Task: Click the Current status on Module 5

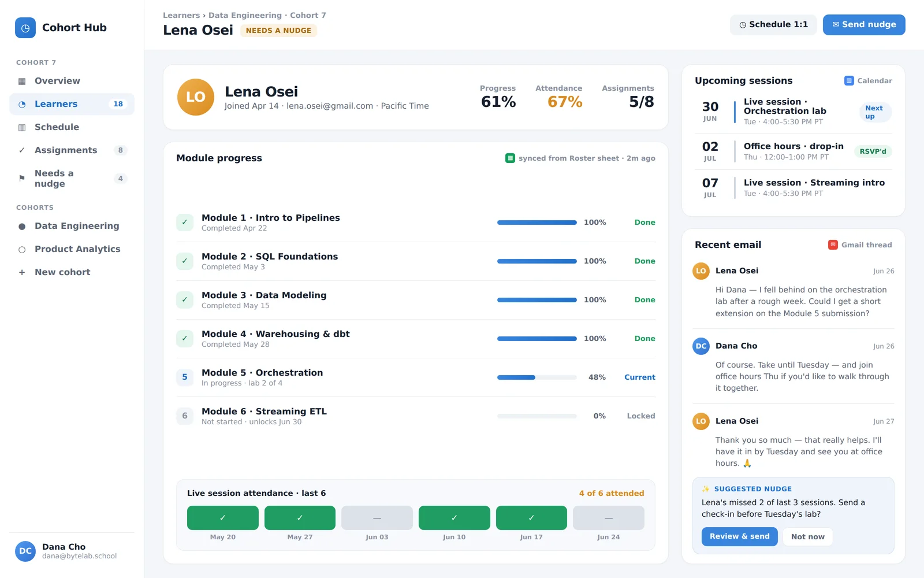Action: (x=640, y=377)
